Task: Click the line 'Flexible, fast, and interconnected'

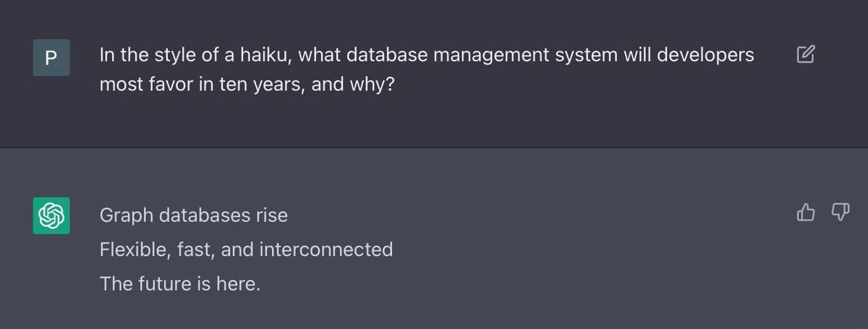Action: 246,249
